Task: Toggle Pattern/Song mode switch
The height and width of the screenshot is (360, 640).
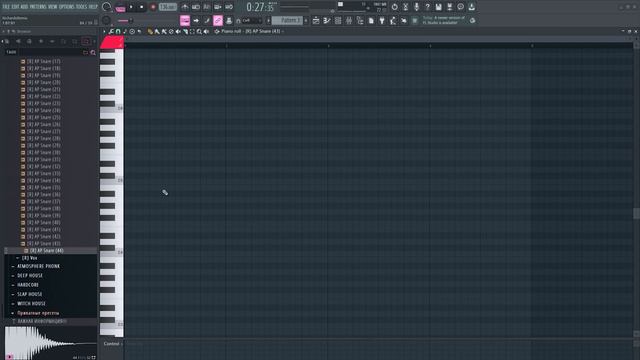Action: [x=120, y=7]
